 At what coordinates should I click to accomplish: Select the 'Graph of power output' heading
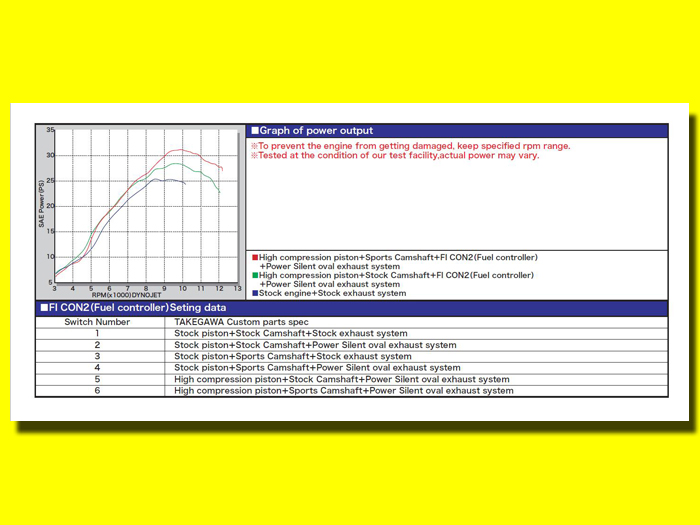coord(312,131)
